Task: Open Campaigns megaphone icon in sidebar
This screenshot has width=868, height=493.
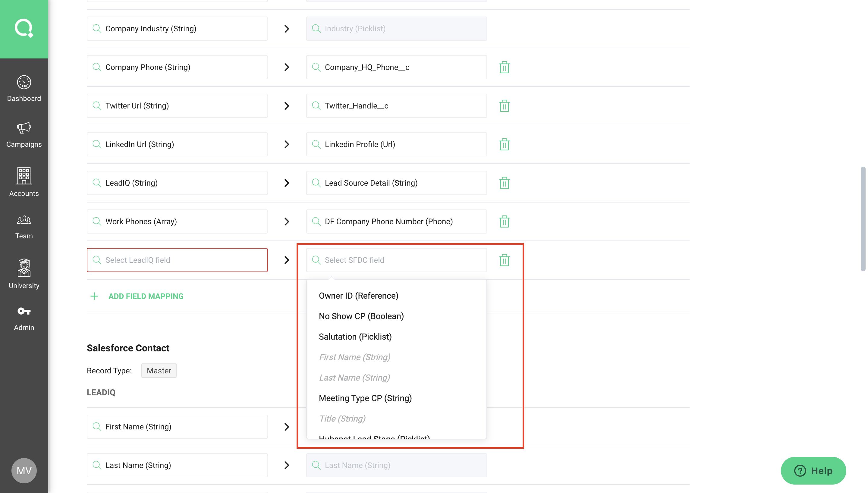Action: click(x=24, y=128)
